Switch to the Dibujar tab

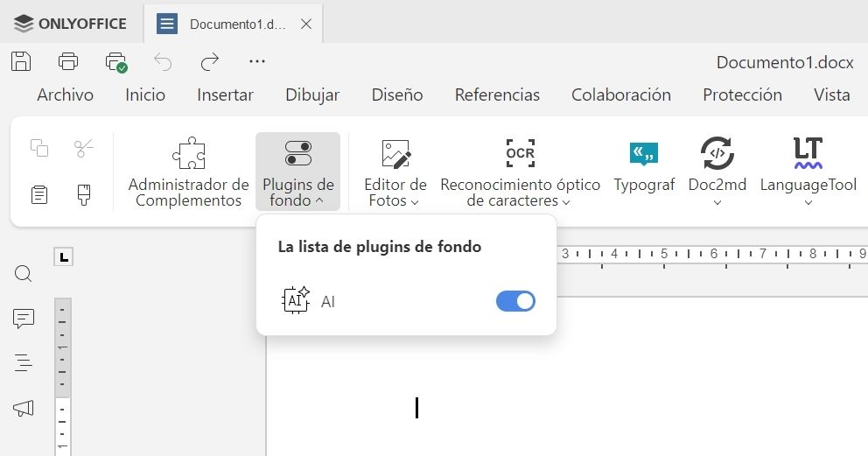pos(312,95)
